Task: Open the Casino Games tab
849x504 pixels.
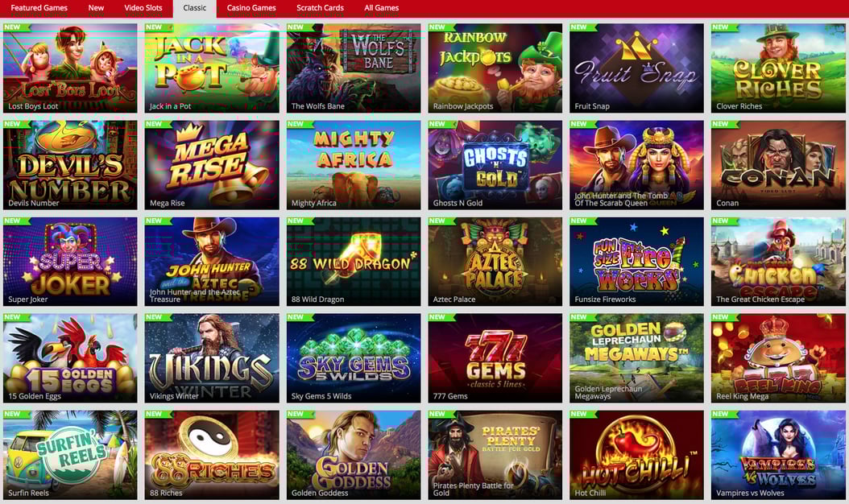Action: (251, 8)
